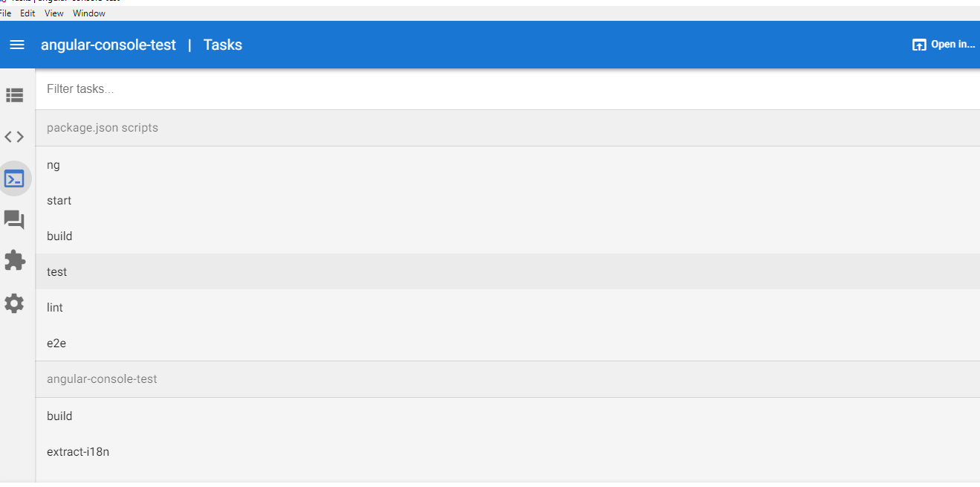Viewport: 980px width, 487px height.
Task: Open the Window menu
Action: [89, 13]
